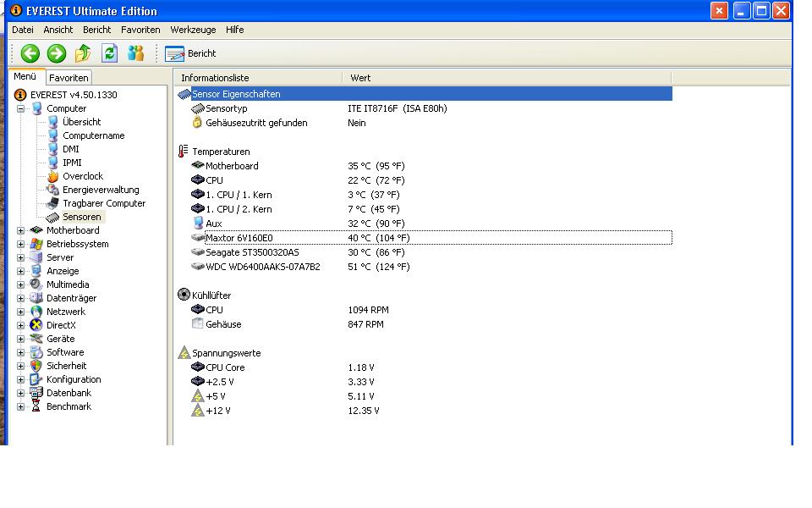Expand the Motherboard tree node
The width and height of the screenshot is (812, 508).
(x=20, y=230)
